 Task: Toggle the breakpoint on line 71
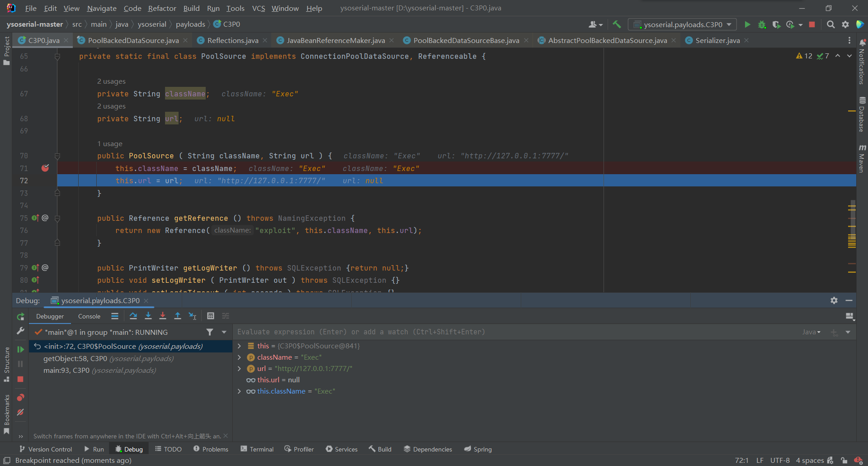coord(45,168)
